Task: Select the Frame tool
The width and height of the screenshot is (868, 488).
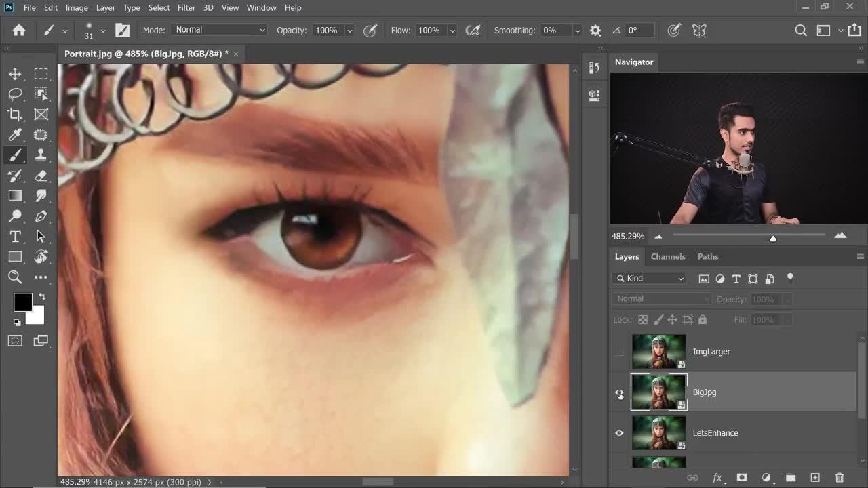Action: (41, 115)
